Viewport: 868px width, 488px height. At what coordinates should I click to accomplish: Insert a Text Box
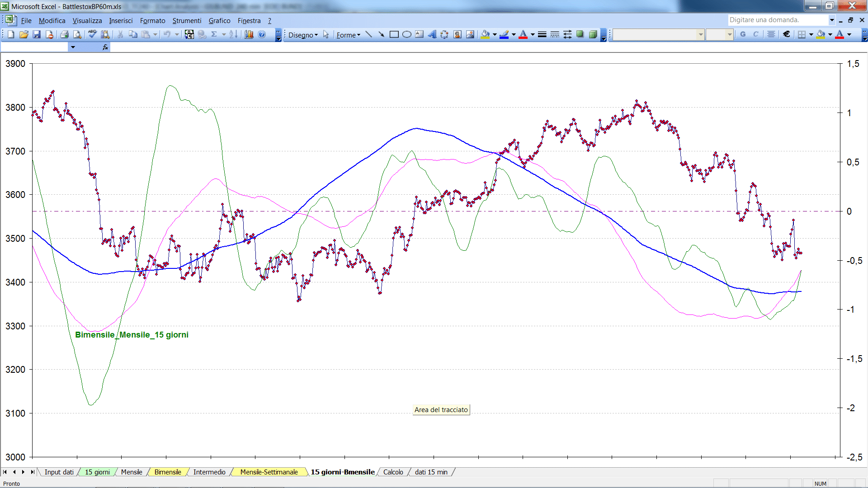[x=420, y=34]
